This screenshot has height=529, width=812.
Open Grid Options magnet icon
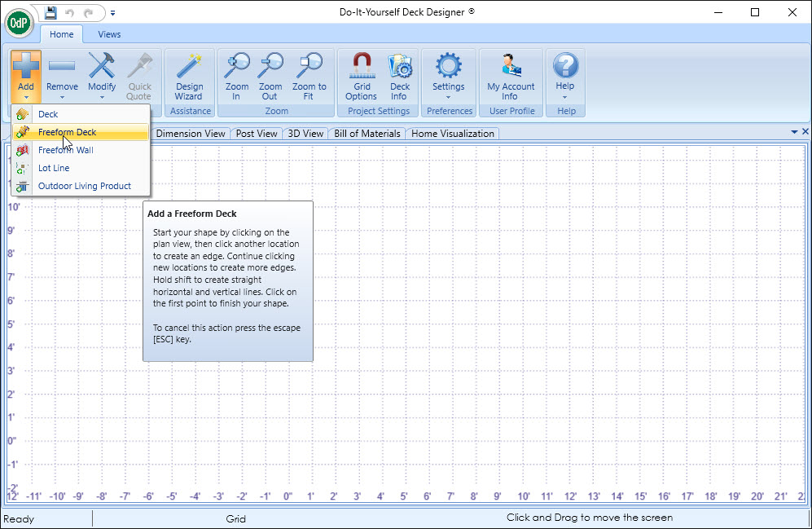[362, 65]
